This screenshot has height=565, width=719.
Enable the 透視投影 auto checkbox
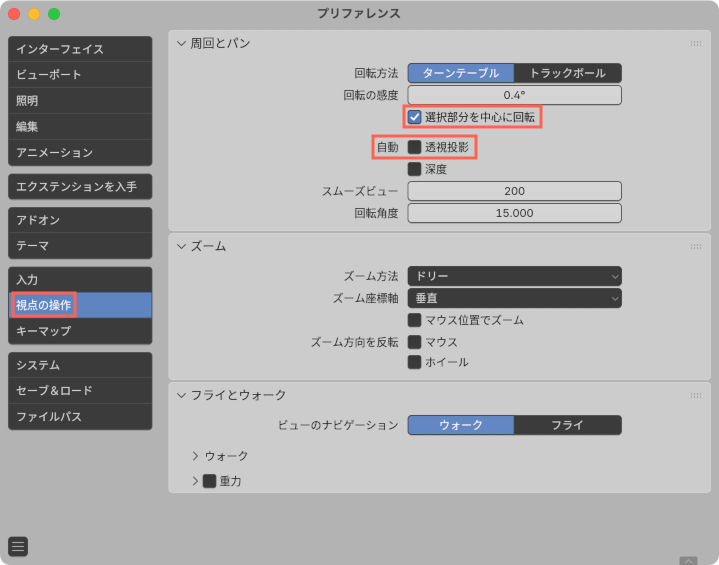click(415, 147)
